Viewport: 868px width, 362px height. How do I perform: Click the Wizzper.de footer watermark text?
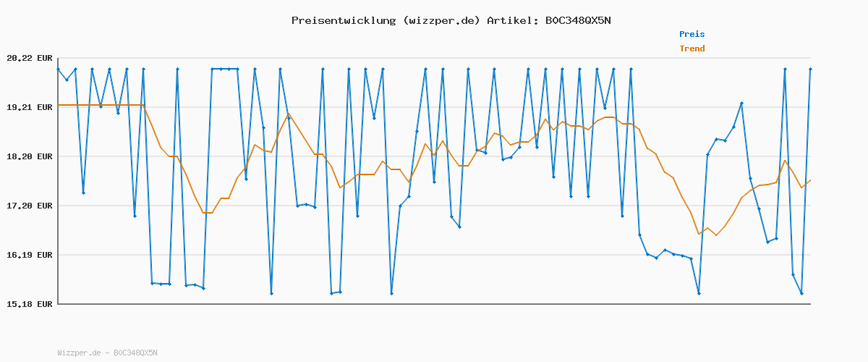coord(107,353)
